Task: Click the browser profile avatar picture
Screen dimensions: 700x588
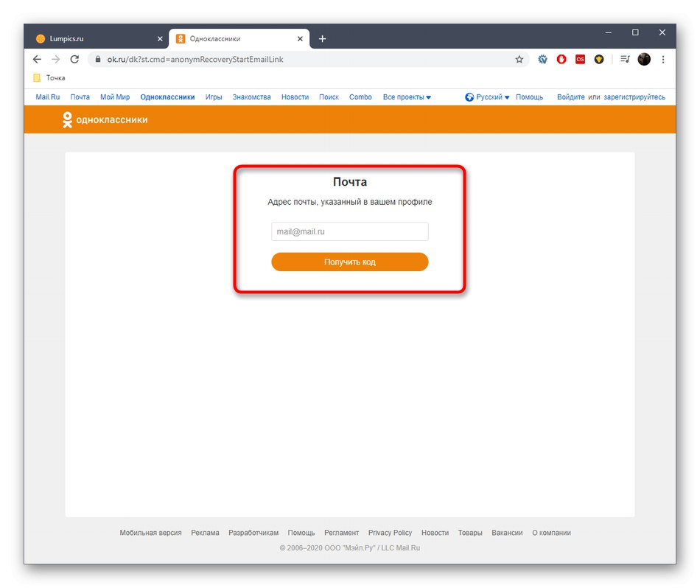Action: (645, 59)
